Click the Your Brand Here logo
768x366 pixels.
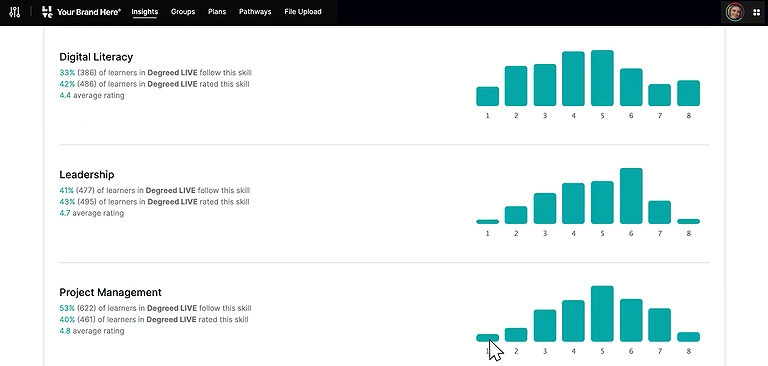click(81, 12)
